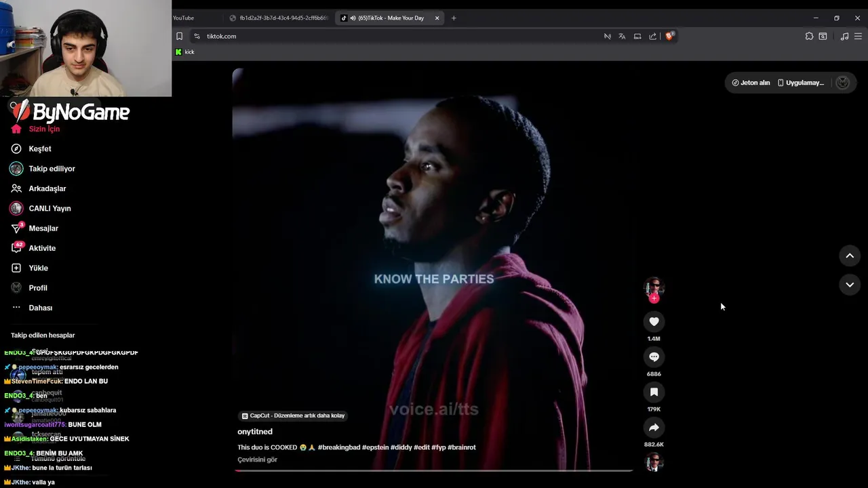This screenshot has width=868, height=488.
Task: Open the sound disc thumbnail
Action: click(654, 462)
